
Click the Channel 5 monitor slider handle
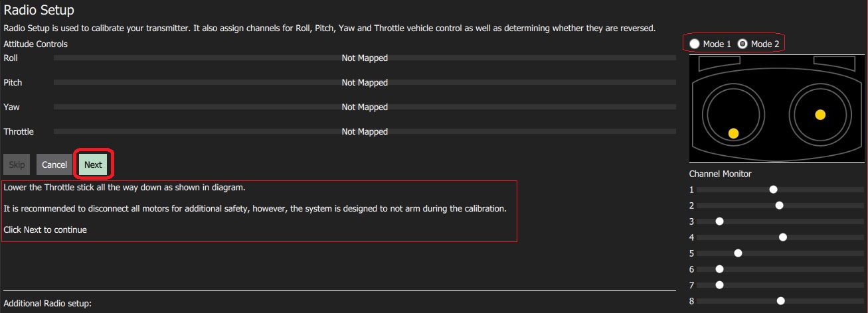[x=738, y=253]
